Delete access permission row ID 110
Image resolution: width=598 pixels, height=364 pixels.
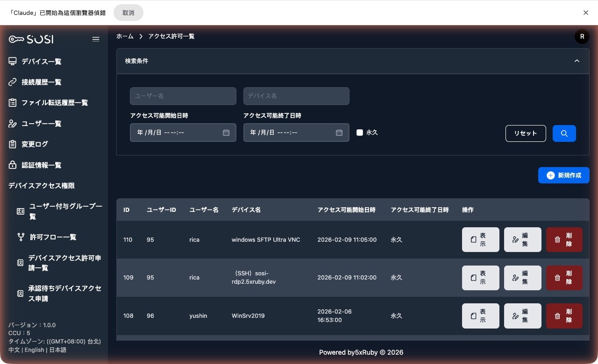tap(564, 239)
